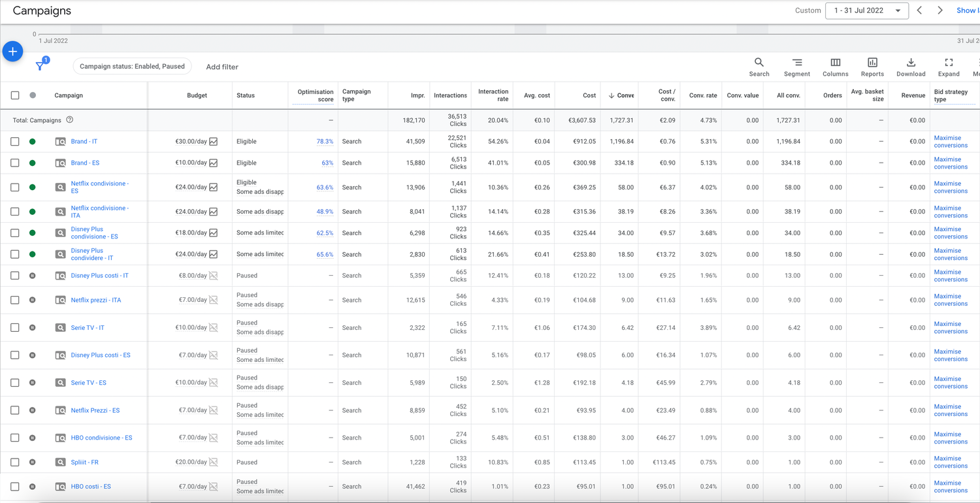Screen dimensions: 980x503
Task: Click the paused status icon for Netflix prezzi - ITA
Action: click(x=33, y=300)
